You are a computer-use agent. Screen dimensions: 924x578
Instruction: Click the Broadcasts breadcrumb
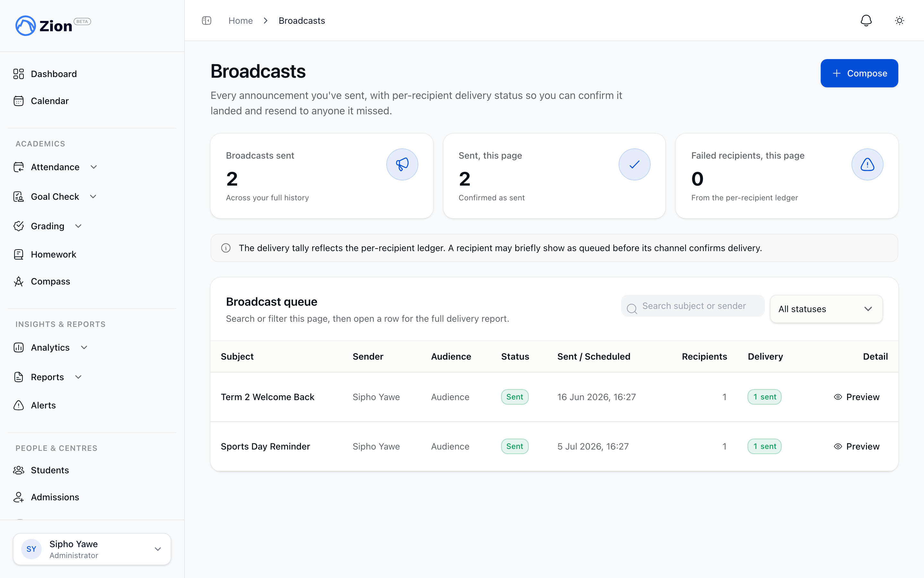click(x=302, y=21)
